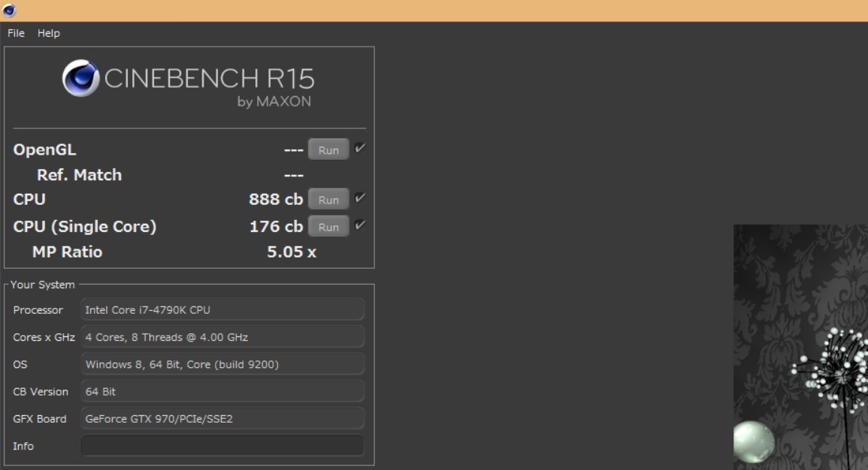Toggle the OpenGL test checkbox

pos(360,148)
